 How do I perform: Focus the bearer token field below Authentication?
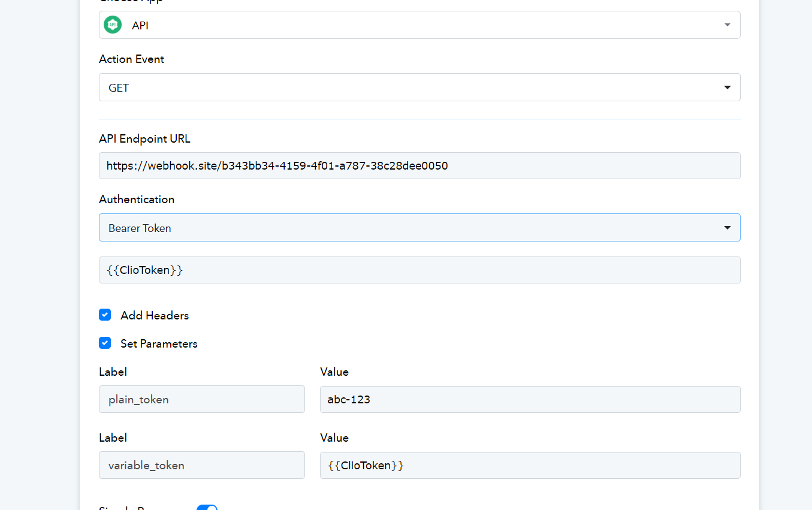point(419,270)
